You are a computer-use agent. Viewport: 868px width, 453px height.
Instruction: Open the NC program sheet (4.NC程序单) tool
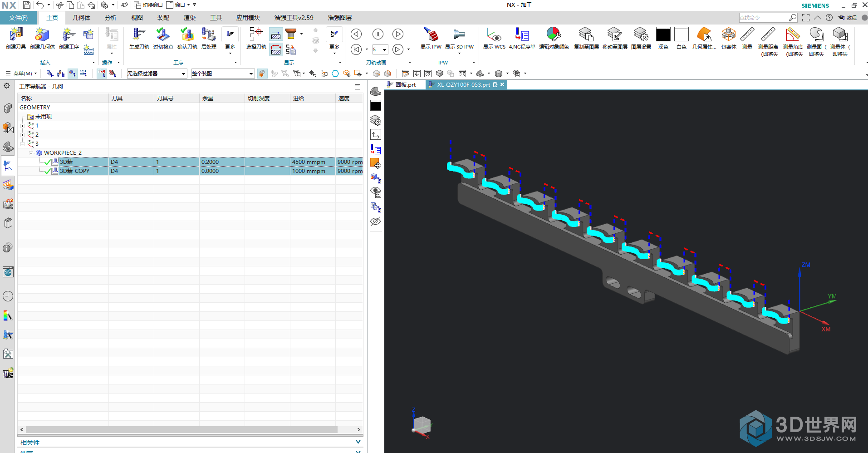[x=522, y=35]
